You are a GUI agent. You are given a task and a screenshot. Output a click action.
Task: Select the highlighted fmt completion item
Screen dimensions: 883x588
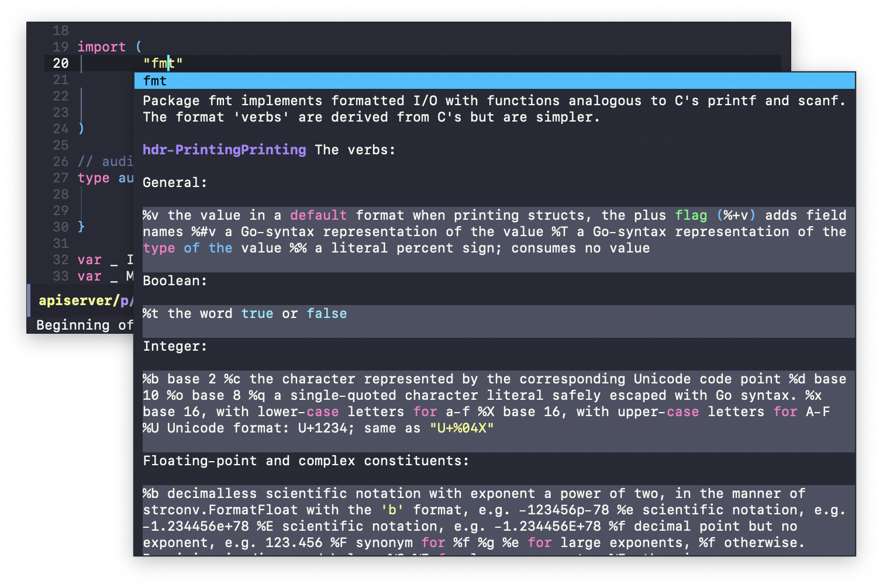(155, 81)
